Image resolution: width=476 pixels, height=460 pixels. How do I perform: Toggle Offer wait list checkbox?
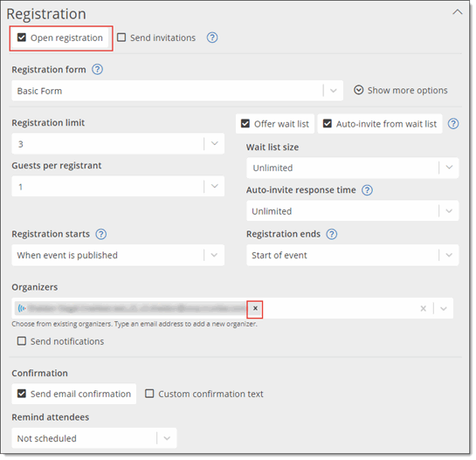[245, 123]
